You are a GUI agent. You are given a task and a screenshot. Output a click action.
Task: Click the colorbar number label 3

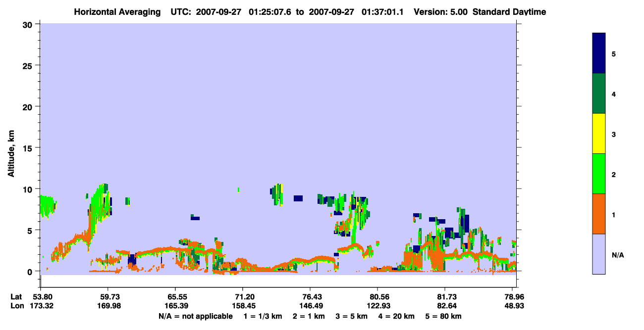[614, 134]
